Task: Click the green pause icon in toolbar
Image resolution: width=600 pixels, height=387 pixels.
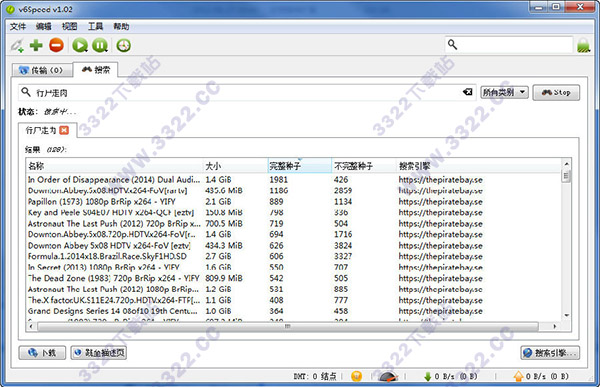Action: point(100,45)
